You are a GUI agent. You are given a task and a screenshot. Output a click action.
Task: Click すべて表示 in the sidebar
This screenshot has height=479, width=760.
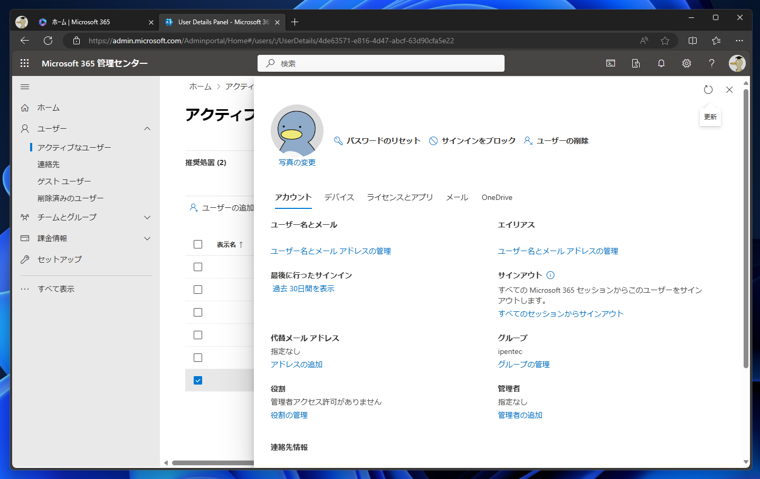pyautogui.click(x=56, y=289)
